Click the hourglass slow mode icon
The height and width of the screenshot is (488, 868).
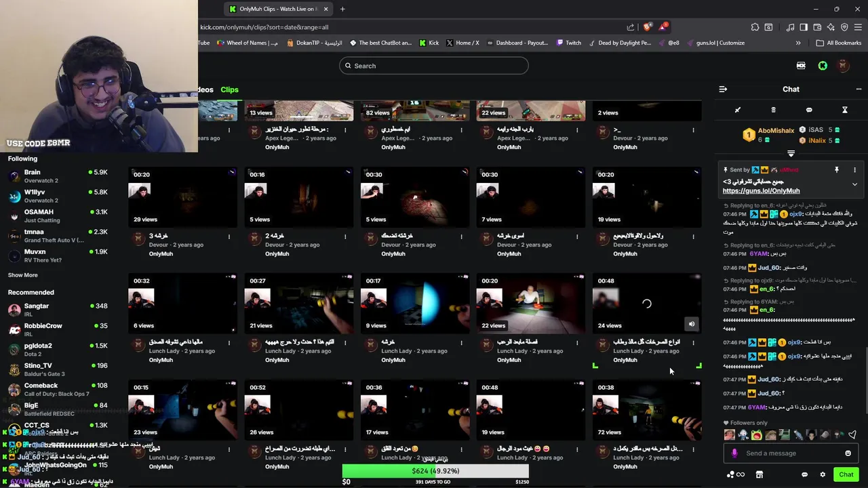[x=845, y=110]
